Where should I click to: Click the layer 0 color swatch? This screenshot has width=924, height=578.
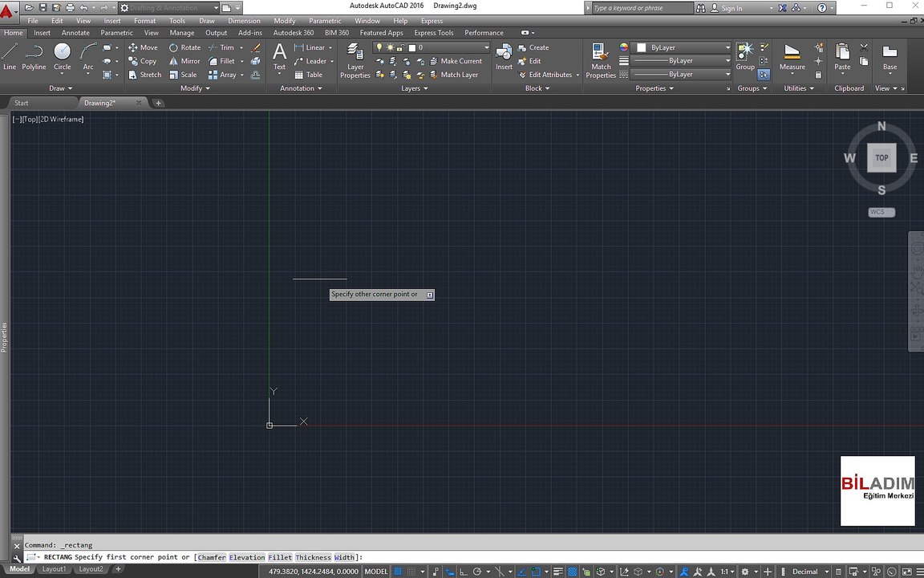pyautogui.click(x=412, y=48)
